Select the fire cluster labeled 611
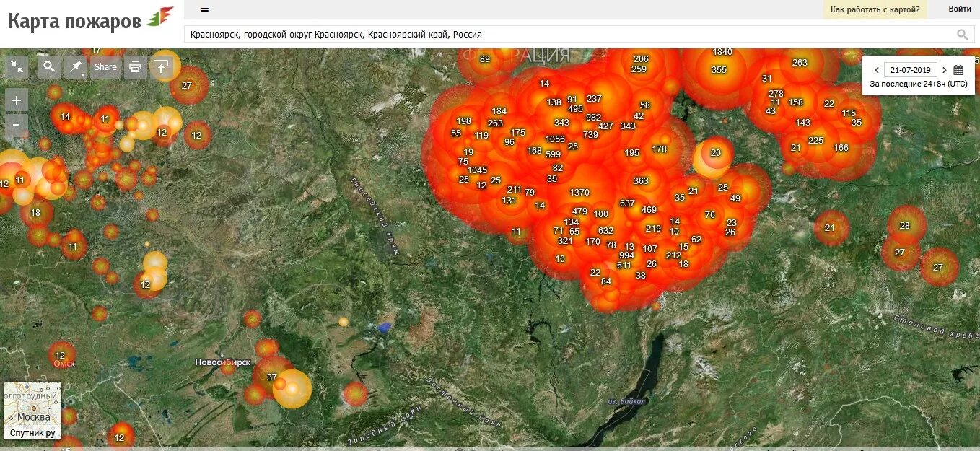The image size is (980, 451). click(x=624, y=266)
